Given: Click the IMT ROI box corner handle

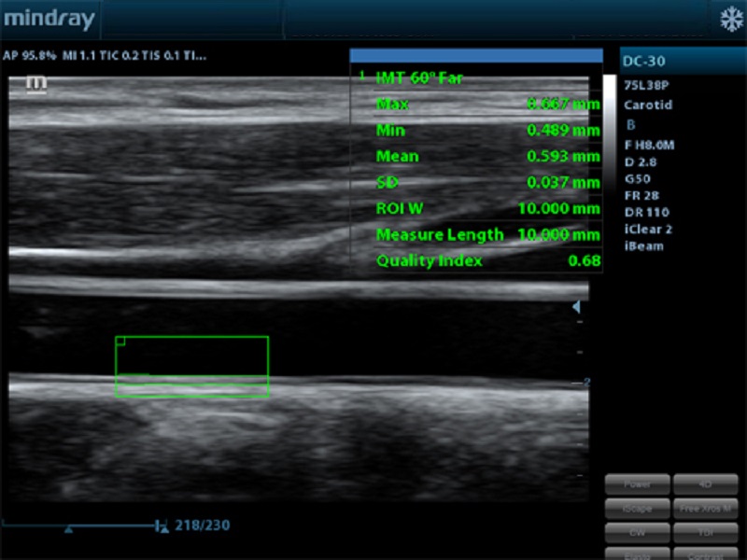Looking at the screenshot, I should 120,342.
